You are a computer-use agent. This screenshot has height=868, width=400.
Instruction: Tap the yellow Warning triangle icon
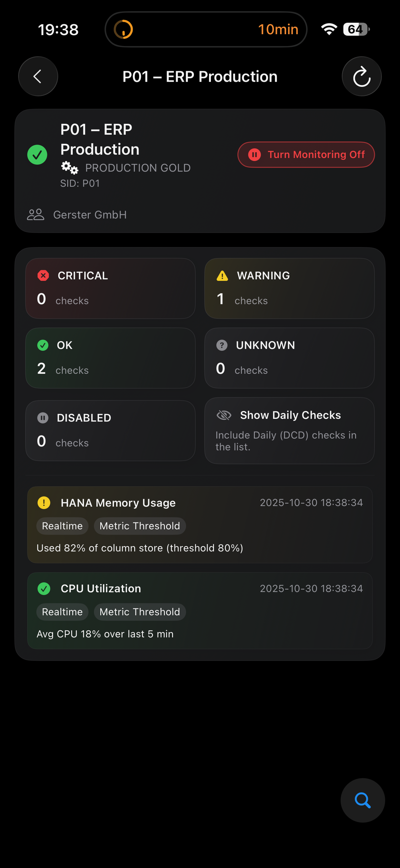[222, 275]
